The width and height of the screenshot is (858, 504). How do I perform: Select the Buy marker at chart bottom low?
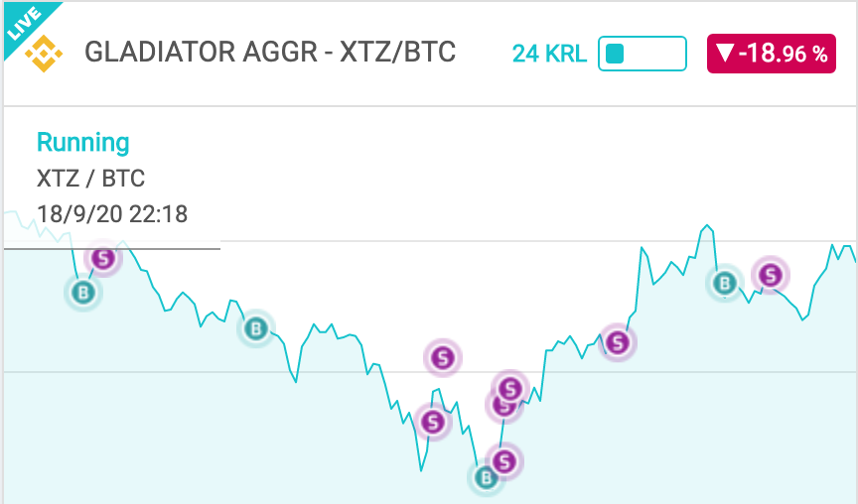coord(486,478)
